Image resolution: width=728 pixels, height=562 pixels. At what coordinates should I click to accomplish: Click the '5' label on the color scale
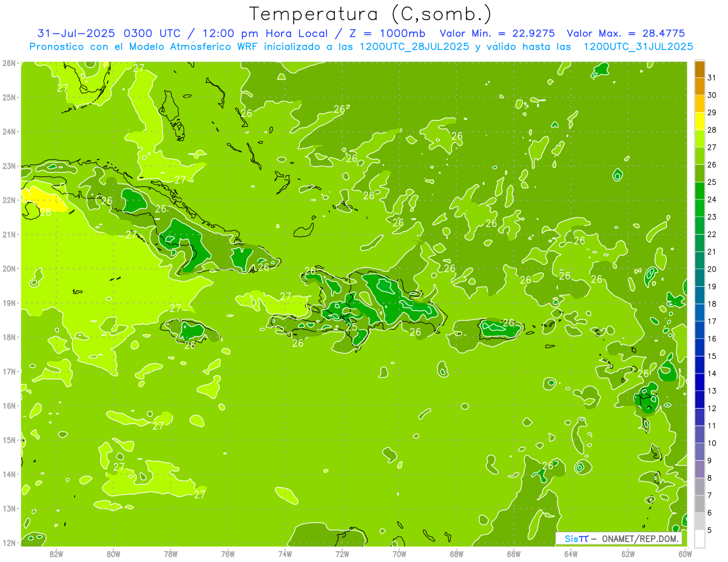click(x=710, y=530)
